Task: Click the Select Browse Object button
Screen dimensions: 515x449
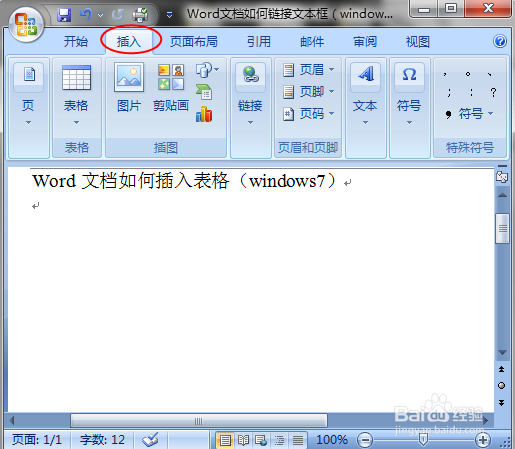Action: coord(502,386)
